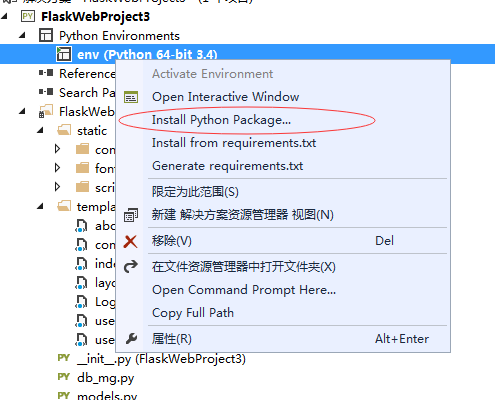Click the static folder icon
Image resolution: width=495 pixels, height=400 pixels.
click(64, 130)
